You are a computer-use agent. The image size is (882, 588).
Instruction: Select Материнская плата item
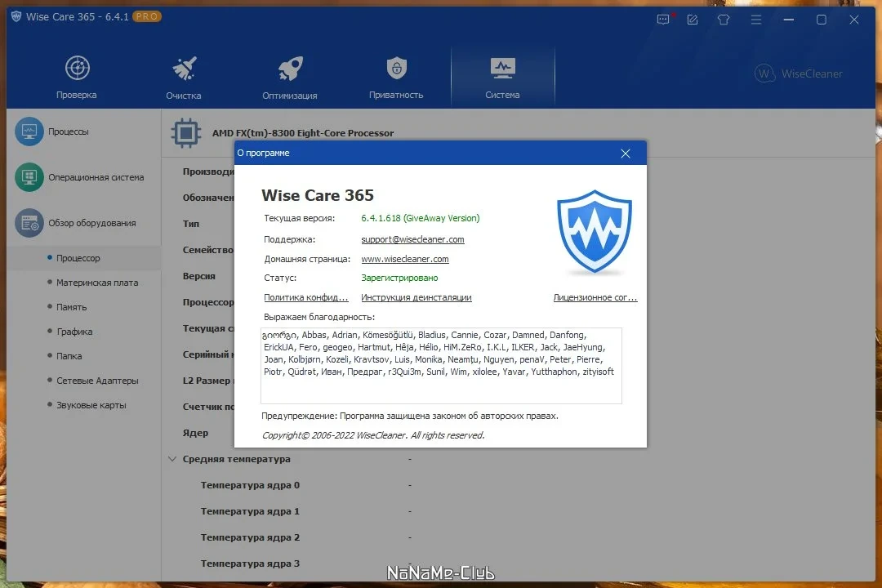[96, 283]
